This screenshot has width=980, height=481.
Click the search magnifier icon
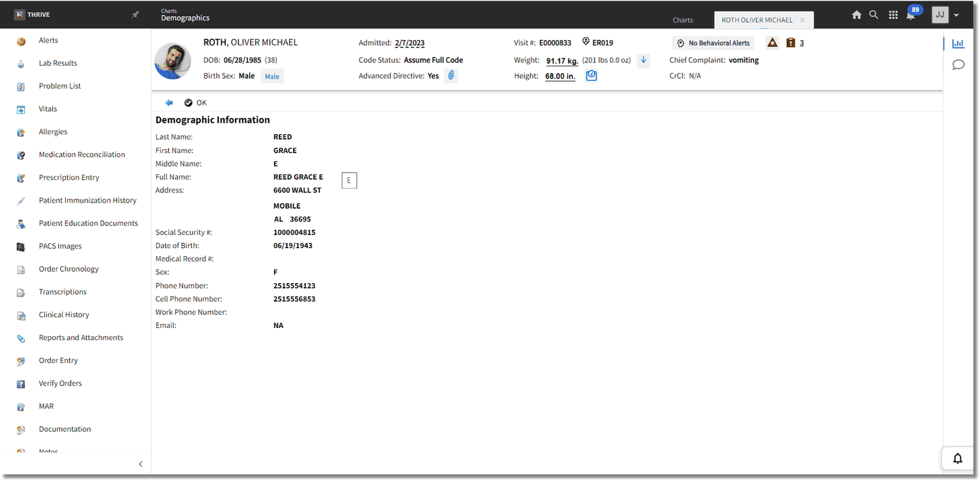click(874, 15)
